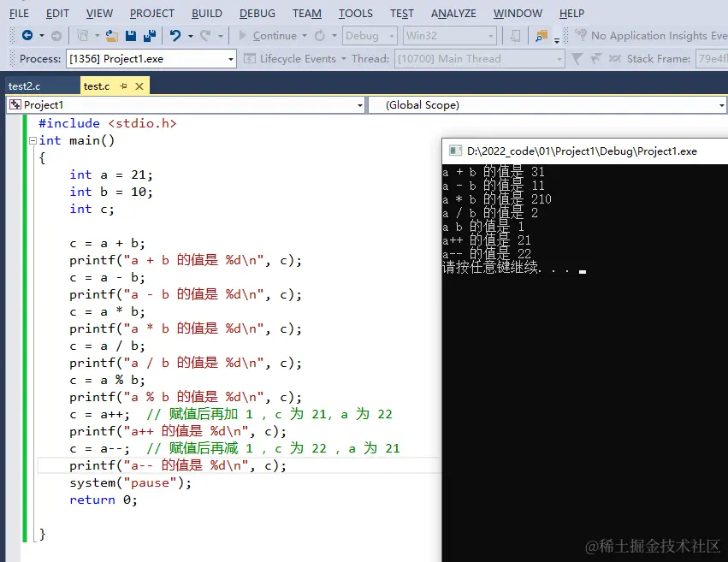Collapse the main() function outline
Image resolution: width=728 pixels, height=562 pixels.
(x=33, y=140)
